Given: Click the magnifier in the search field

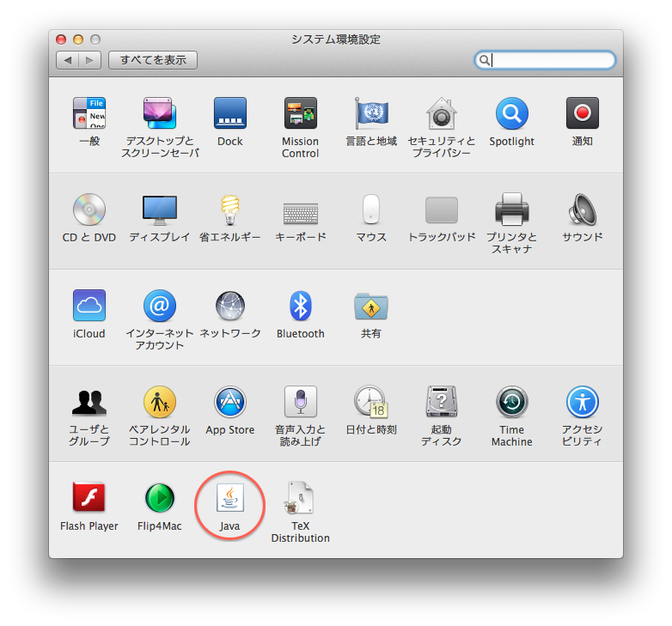Looking at the screenshot, I should coord(485,60).
